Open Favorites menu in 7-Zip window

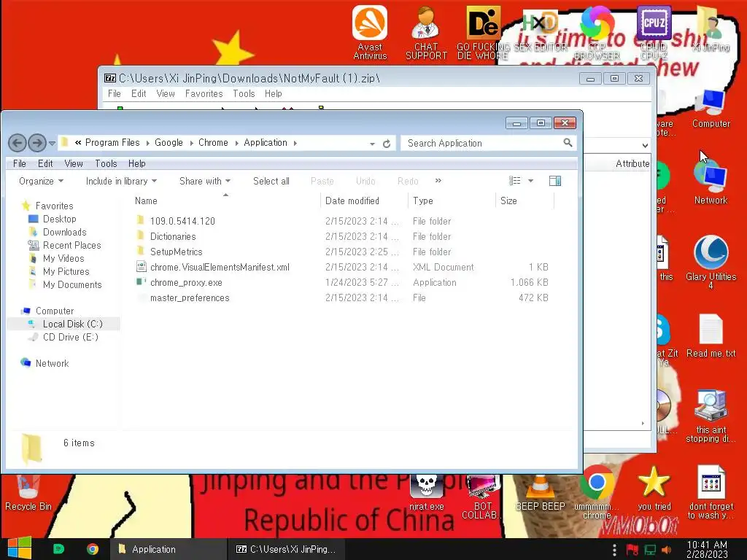coord(204,94)
